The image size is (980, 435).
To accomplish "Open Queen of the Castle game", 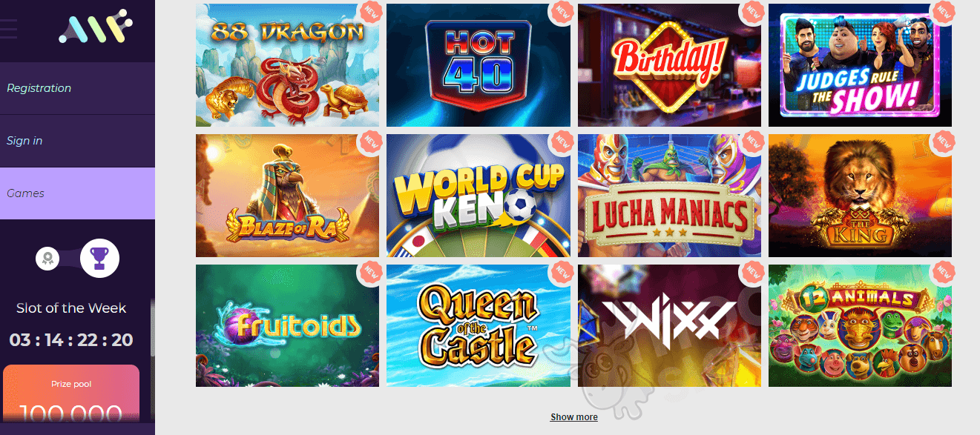I will (479, 325).
